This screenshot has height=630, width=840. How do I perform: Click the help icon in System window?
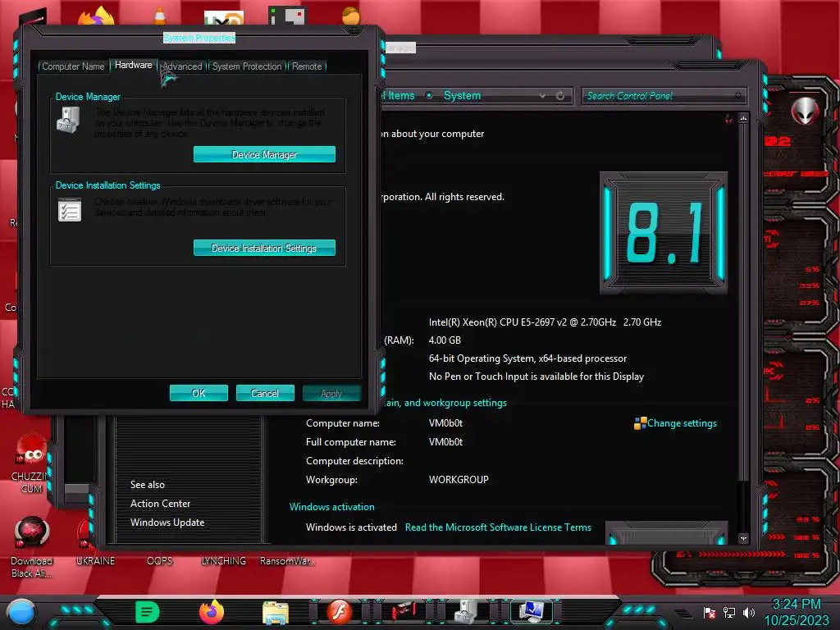coord(728,119)
